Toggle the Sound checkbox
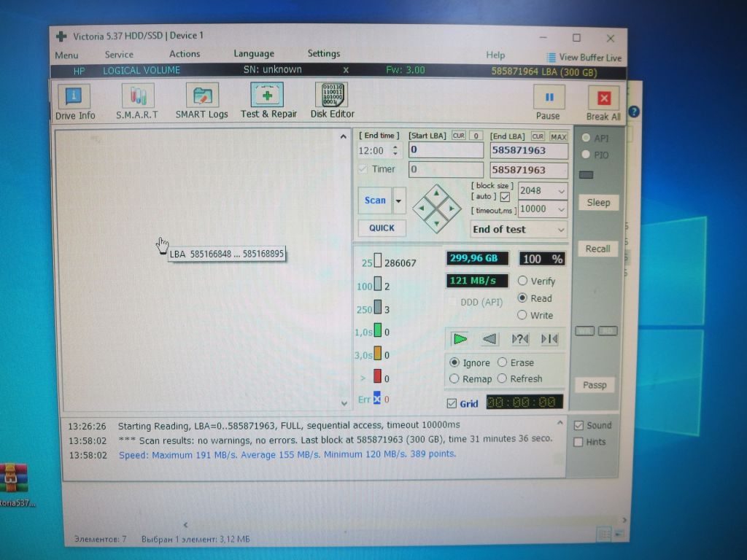Image resolution: width=747 pixels, height=560 pixels. [x=578, y=425]
